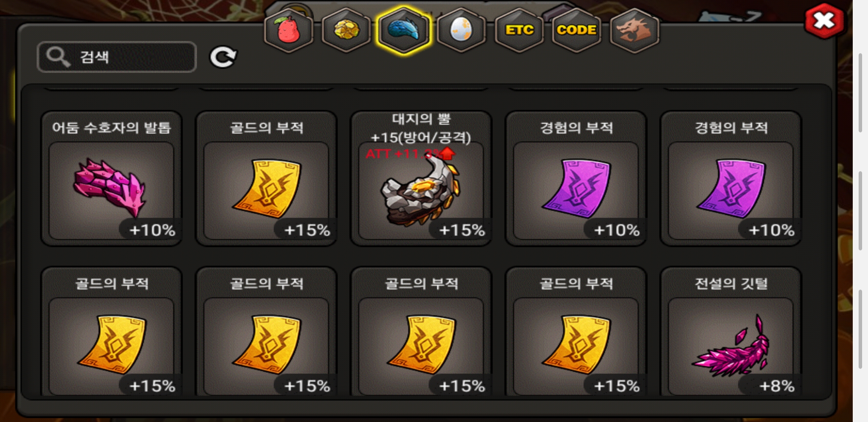Select the 대지의 뿔 horn item

tap(421, 179)
